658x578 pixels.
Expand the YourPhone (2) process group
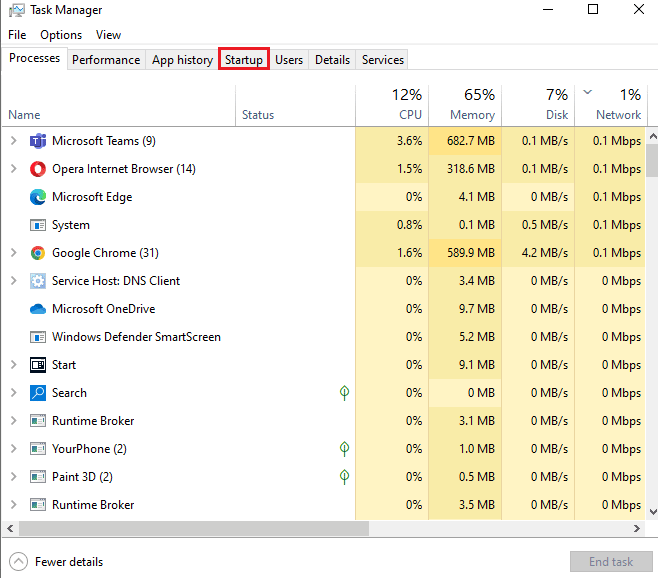(13, 449)
